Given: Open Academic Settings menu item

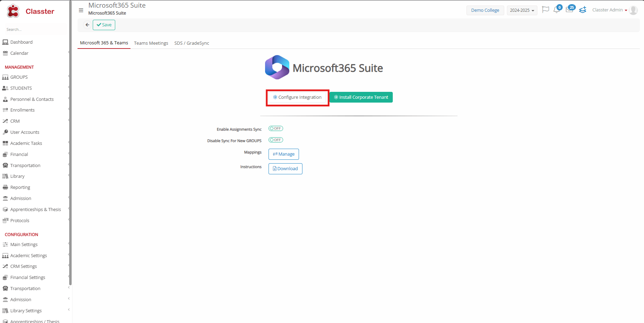Looking at the screenshot, I should [29, 256].
